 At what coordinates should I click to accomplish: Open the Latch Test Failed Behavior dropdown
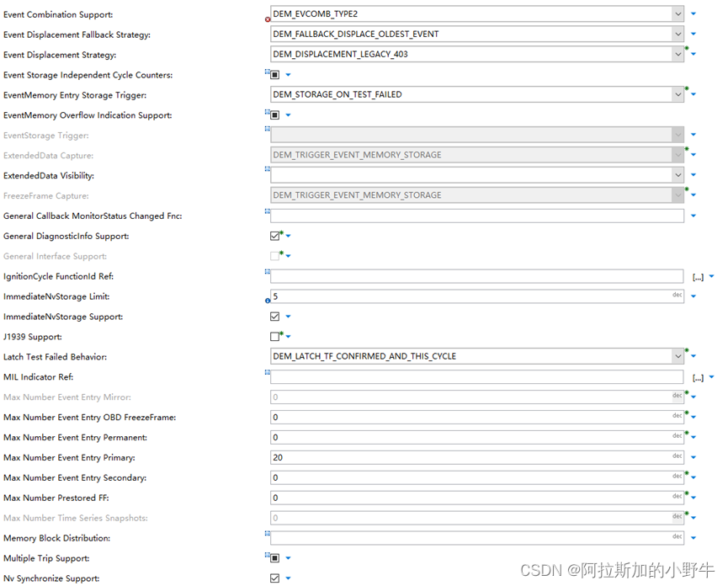678,356
